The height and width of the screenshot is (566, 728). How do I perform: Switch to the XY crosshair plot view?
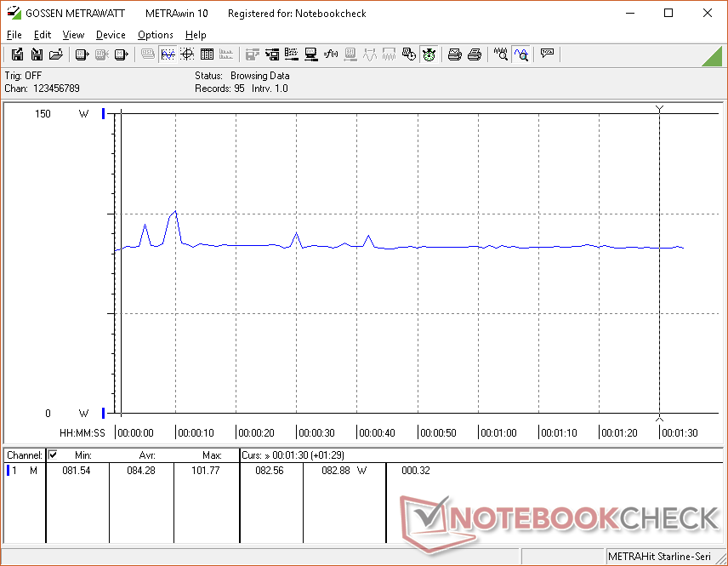[x=187, y=54]
